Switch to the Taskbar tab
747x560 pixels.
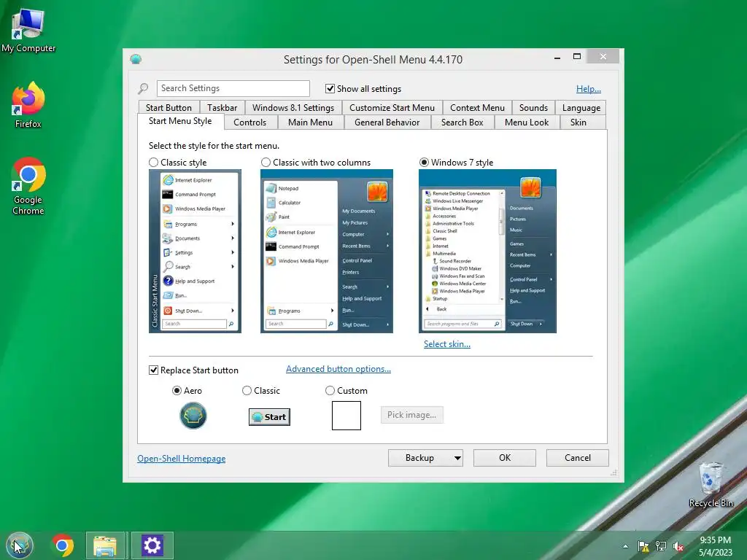[222, 108]
